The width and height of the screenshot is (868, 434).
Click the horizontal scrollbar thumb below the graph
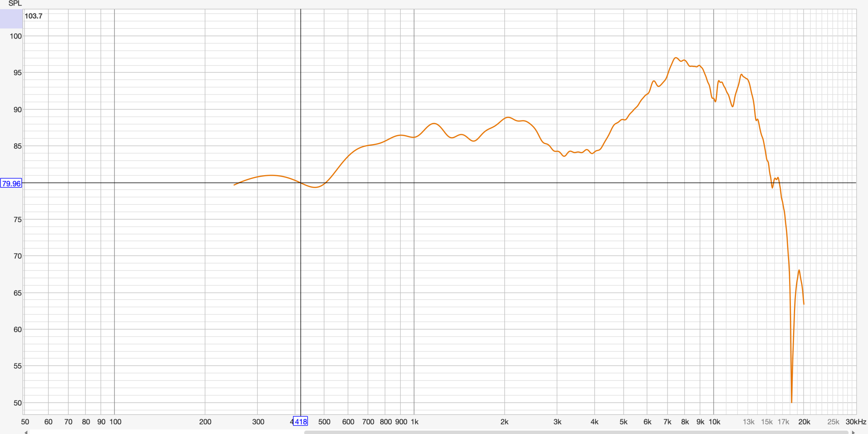tap(576, 432)
